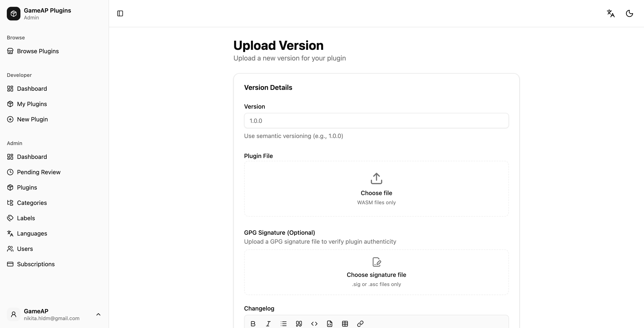Insert link in Changelog editor
The height and width of the screenshot is (328, 644).
point(360,324)
